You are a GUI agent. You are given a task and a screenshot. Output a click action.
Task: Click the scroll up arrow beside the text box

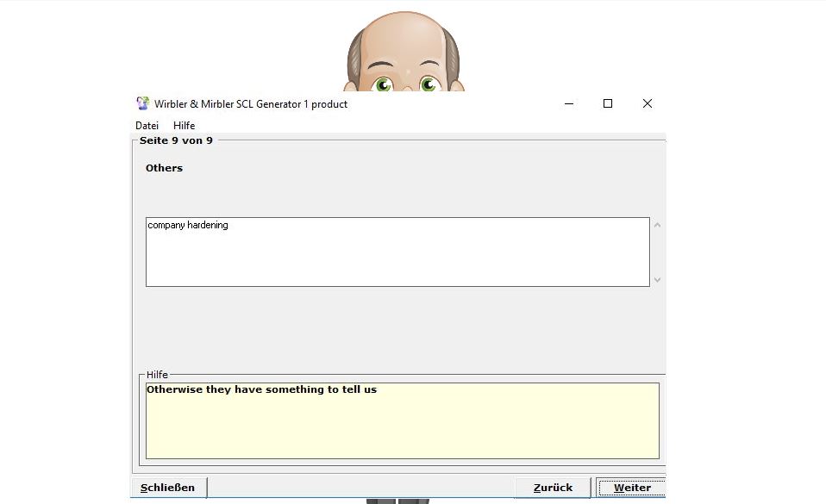(x=658, y=226)
